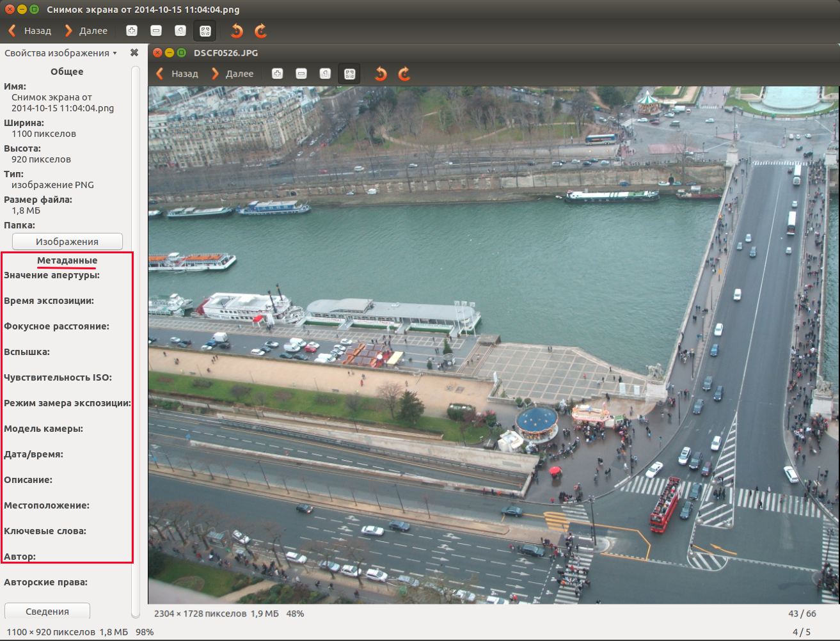Click the 1,8 МБ value in sidebar
Viewport: 840px width, 641px height.
tap(26, 210)
